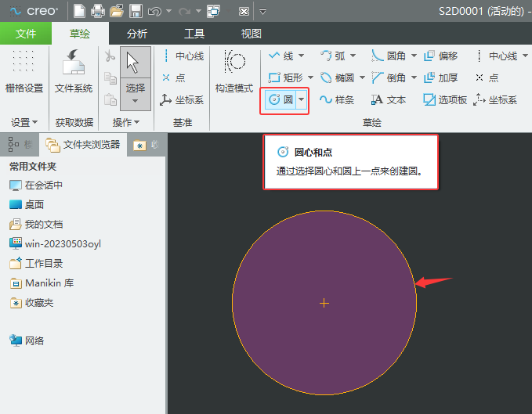The image size is (532, 414).
Task: Open the 圆角 dropdown arrow
Action: click(x=414, y=56)
